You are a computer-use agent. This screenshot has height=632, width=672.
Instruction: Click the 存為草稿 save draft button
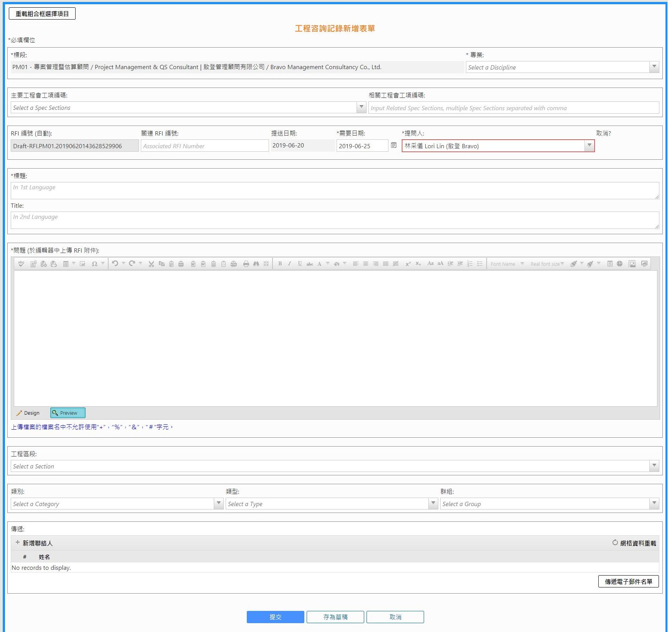pos(335,617)
